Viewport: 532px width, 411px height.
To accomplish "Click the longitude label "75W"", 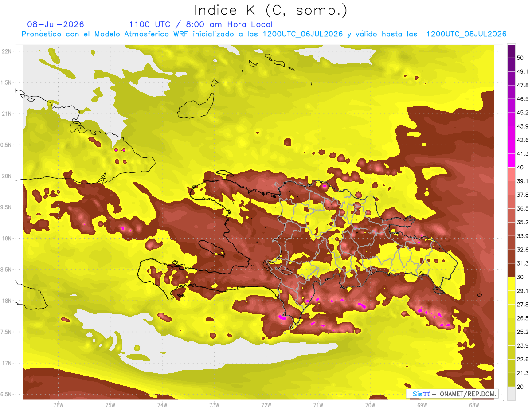I will click(x=110, y=405).
